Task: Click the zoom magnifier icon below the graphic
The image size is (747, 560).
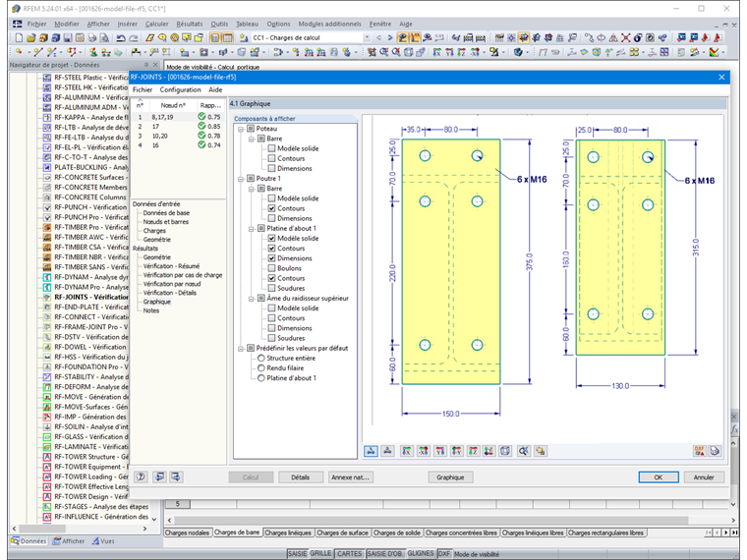Action: (523, 451)
